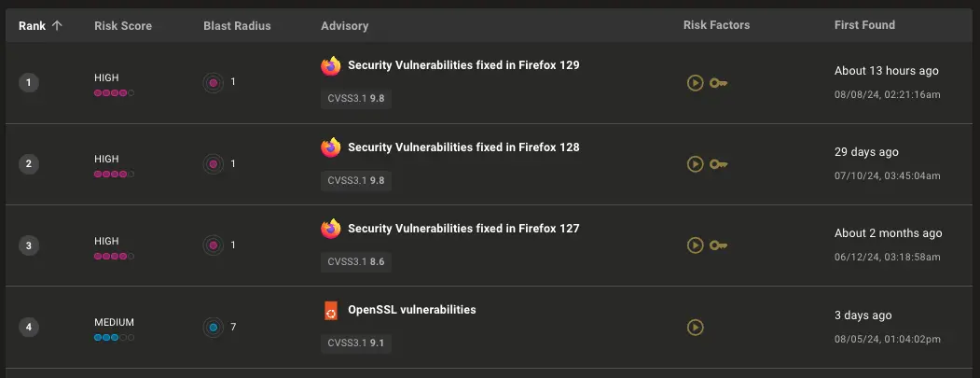Click the blast radius target icon showing 7
The image size is (980, 378).
[x=214, y=327]
